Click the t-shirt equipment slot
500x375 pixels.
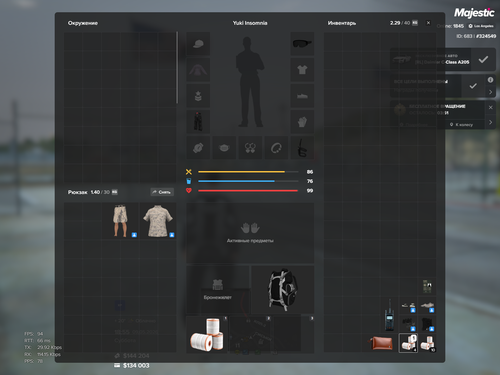[x=302, y=70]
